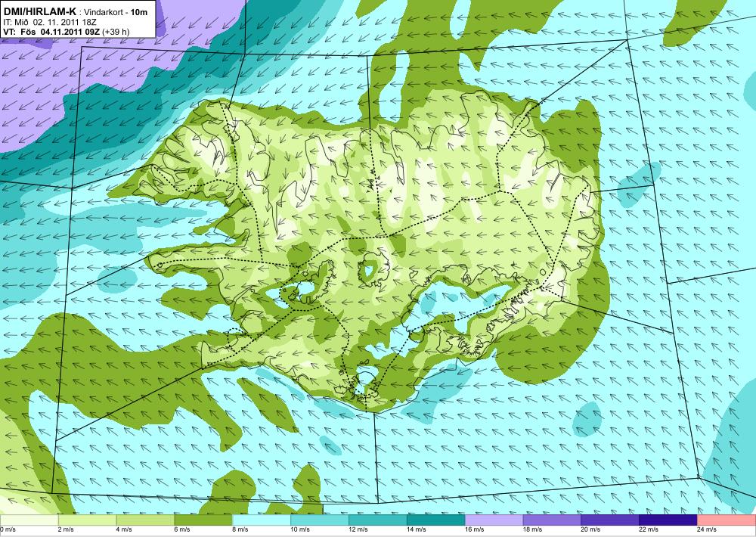The image size is (756, 537).
Task: Click the light green 2–4 m/s legend swatch
Action: [87, 520]
